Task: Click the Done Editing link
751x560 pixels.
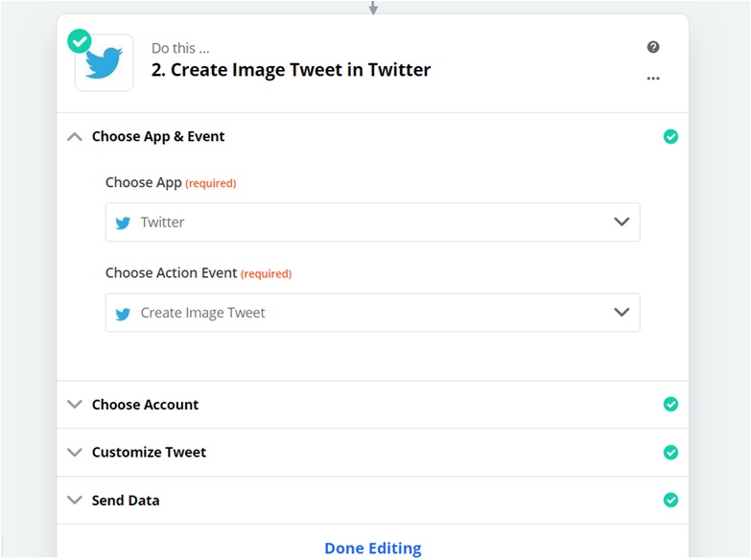Action: coord(372,548)
